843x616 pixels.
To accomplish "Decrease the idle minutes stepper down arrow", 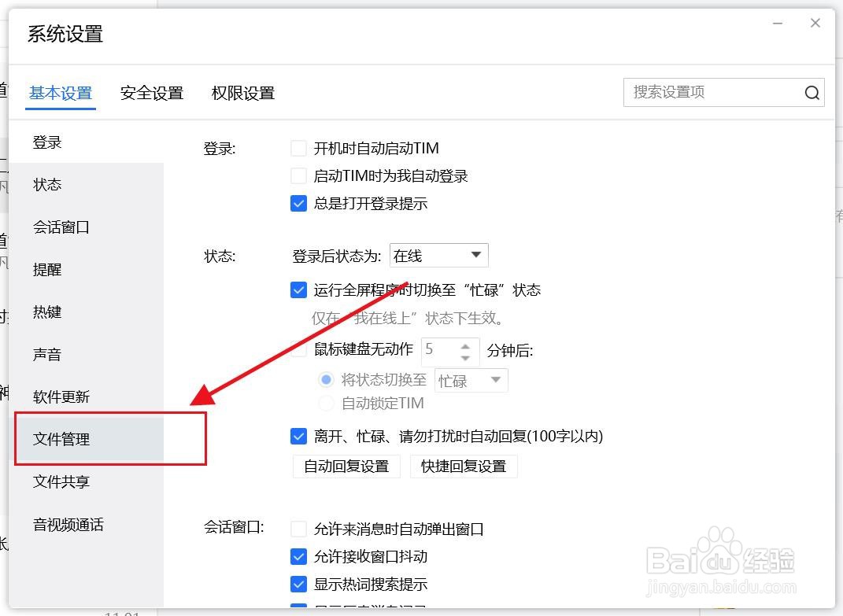I will click(x=466, y=357).
